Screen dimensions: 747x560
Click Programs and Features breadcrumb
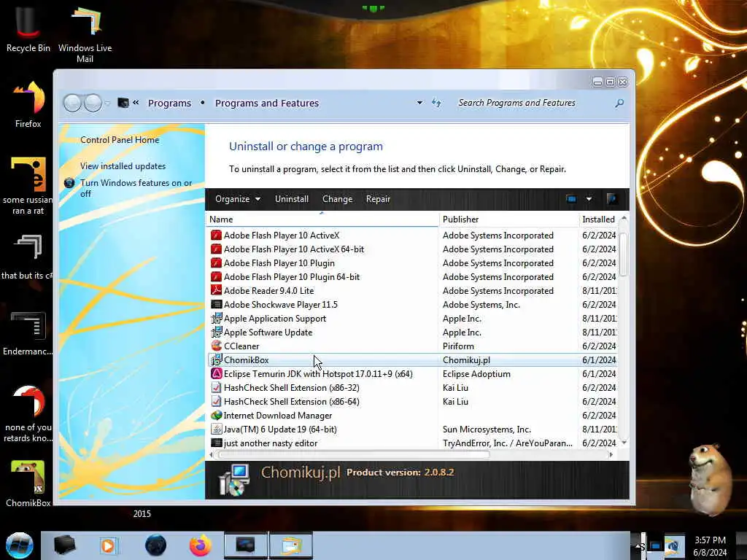267,103
